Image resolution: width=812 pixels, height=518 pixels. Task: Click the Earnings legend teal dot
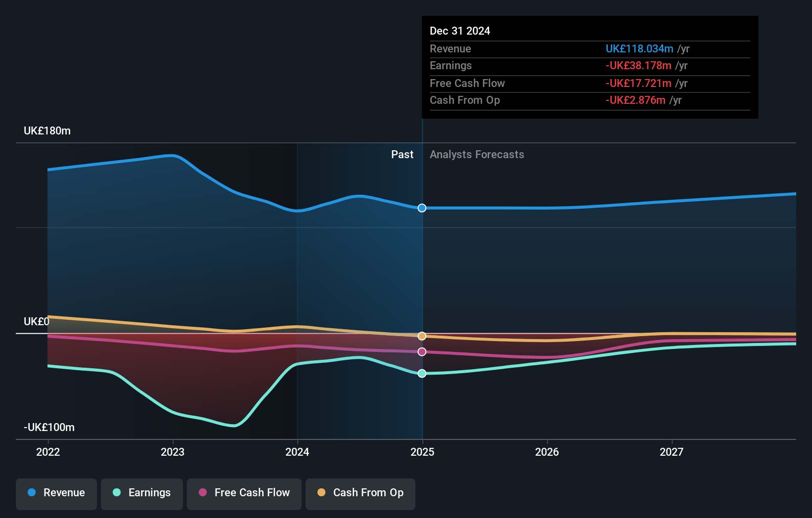click(116, 493)
